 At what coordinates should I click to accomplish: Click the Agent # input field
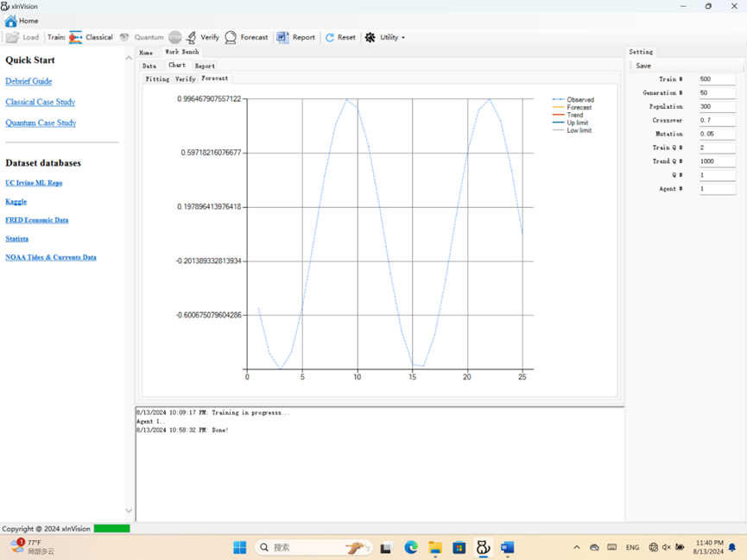[x=717, y=189]
